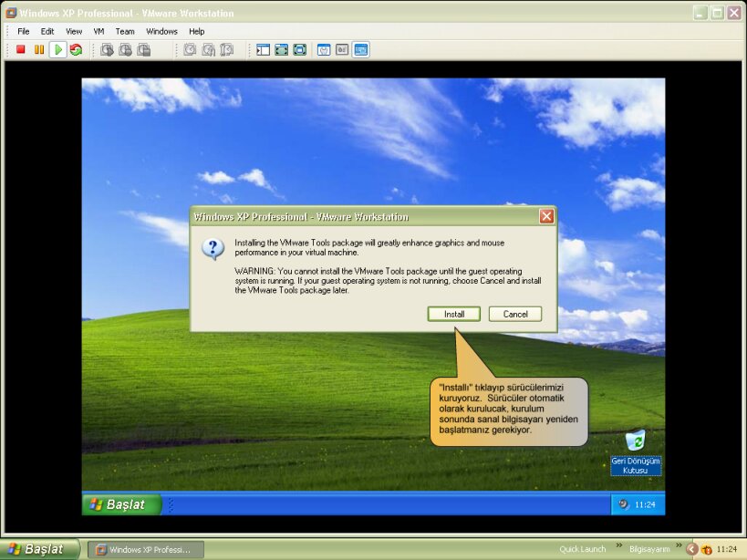The height and width of the screenshot is (560, 747).
Task: Click the second grayed snapshot toolbar icon
Action: [x=125, y=49]
